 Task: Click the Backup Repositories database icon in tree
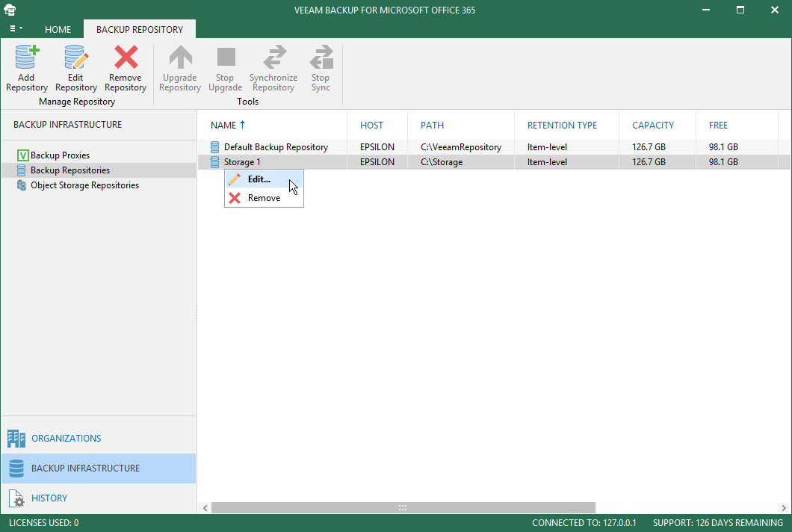point(21,170)
